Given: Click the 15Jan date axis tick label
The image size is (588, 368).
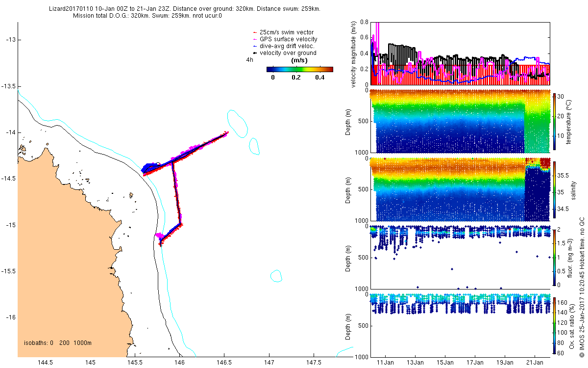Looking at the screenshot, I should pos(445,363).
